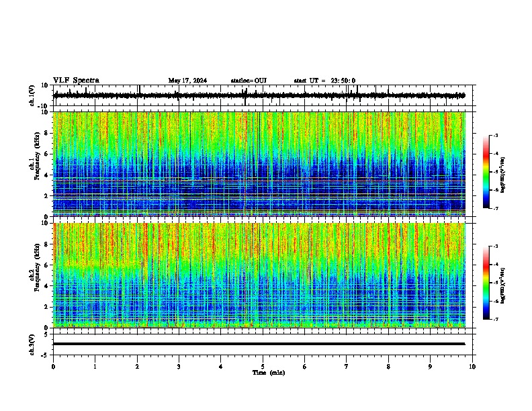Click the ch.1 color scale bar
The height and width of the screenshot is (411, 532).
486,172
